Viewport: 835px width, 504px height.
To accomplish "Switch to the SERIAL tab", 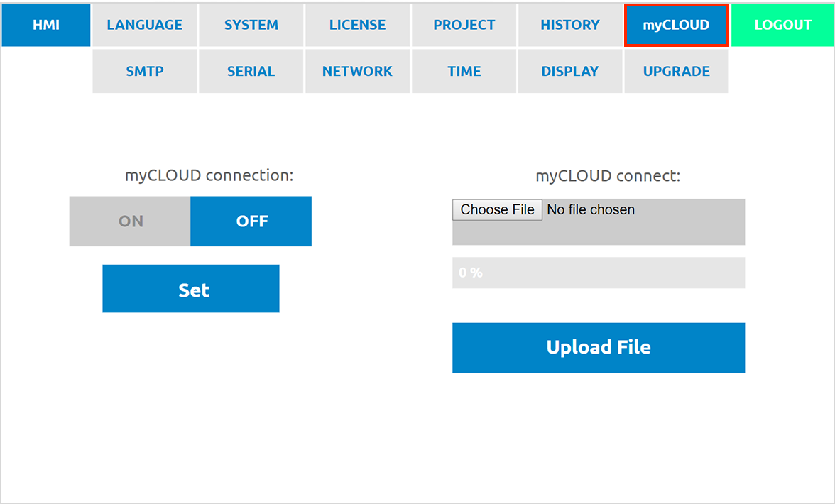I will (x=251, y=71).
